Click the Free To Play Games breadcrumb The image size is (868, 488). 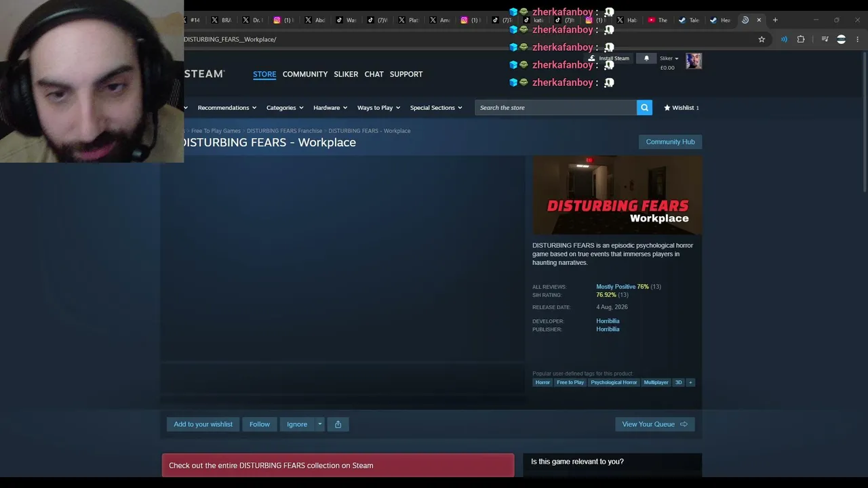coord(216,131)
